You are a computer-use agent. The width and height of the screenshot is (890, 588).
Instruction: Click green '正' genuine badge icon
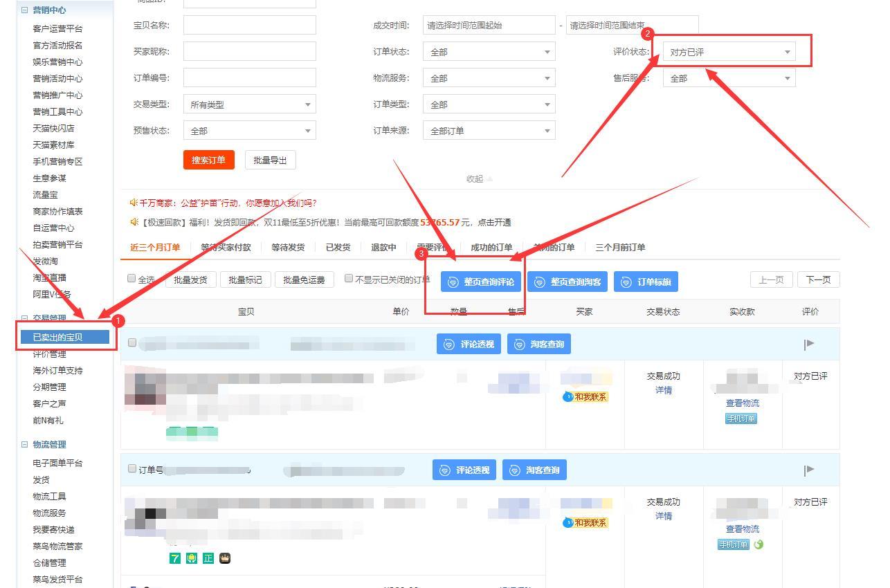tap(208, 558)
